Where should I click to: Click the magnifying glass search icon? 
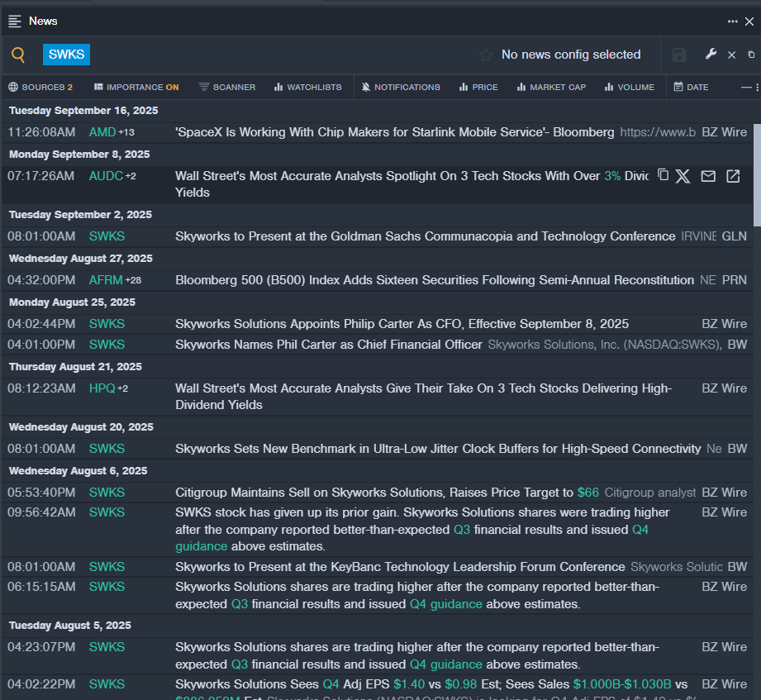coord(18,55)
